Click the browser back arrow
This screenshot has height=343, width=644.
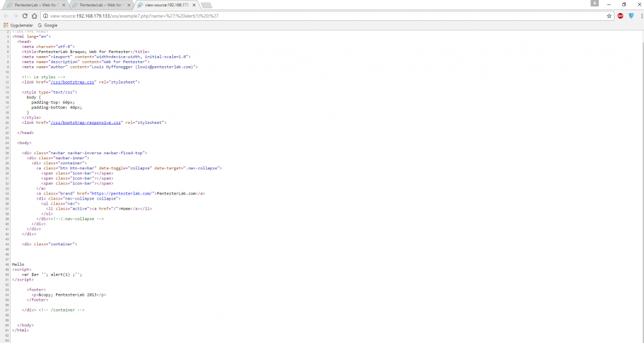[x=6, y=16]
